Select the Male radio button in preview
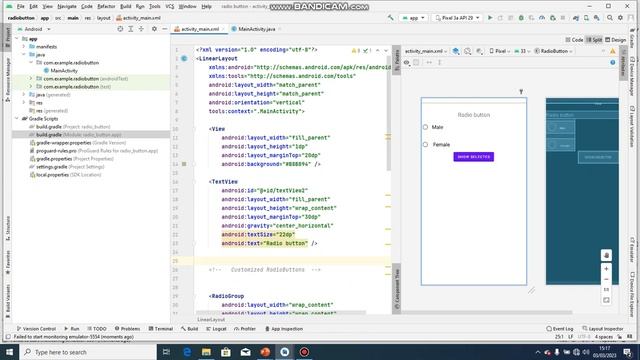640x360 pixels. pos(425,127)
